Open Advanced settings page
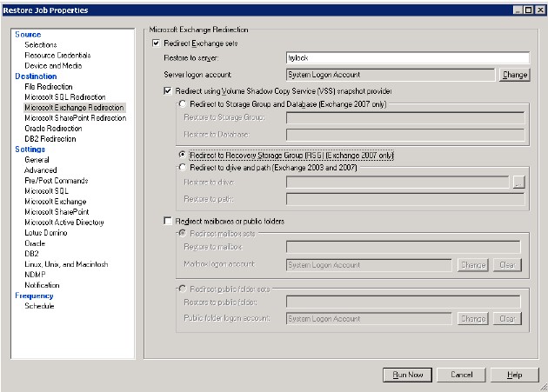This screenshot has width=548, height=392. (41, 170)
